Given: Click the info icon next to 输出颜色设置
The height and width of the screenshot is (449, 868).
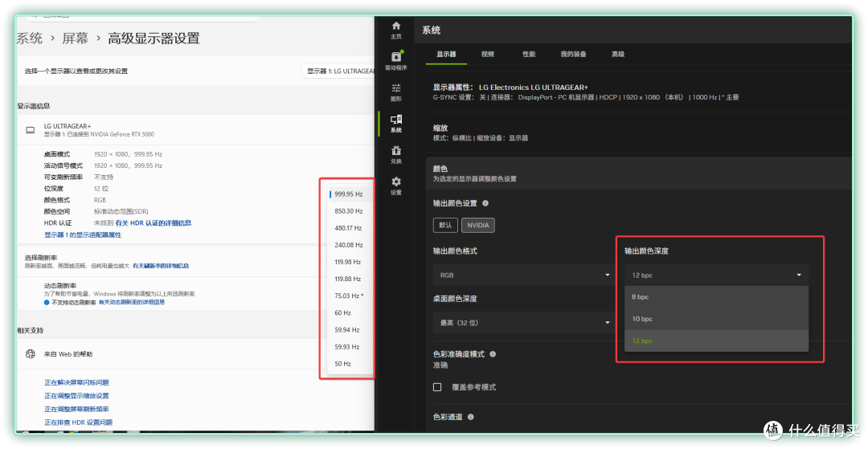Looking at the screenshot, I should (485, 203).
